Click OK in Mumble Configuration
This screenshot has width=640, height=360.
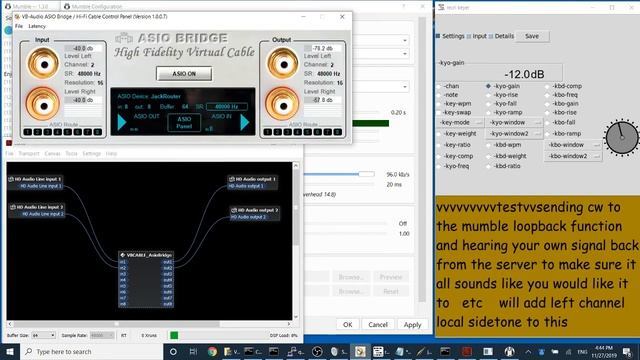pyautogui.click(x=347, y=324)
